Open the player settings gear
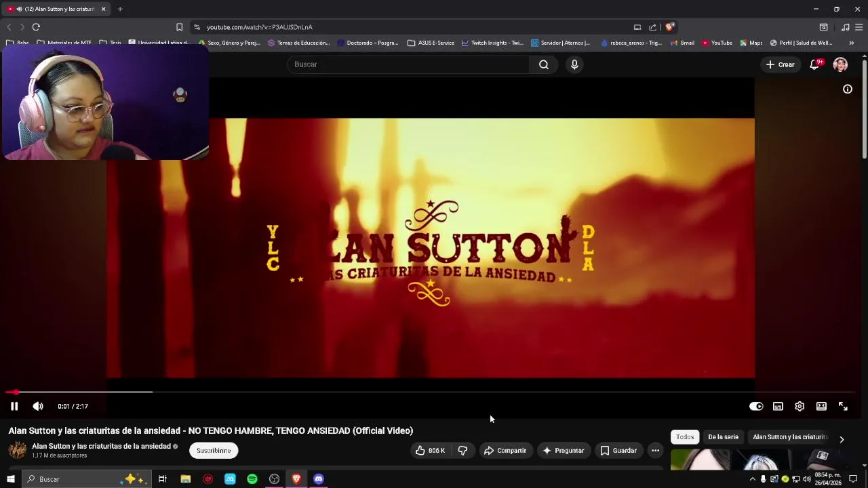This screenshot has width=868, height=488. pyautogui.click(x=800, y=406)
